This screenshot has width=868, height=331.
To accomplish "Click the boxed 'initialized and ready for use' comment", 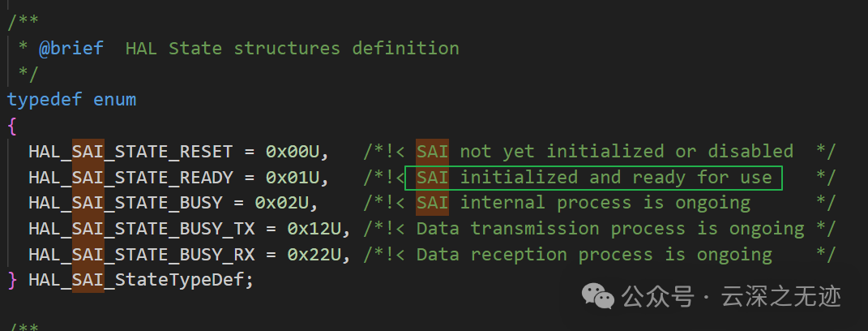I will click(x=593, y=178).
